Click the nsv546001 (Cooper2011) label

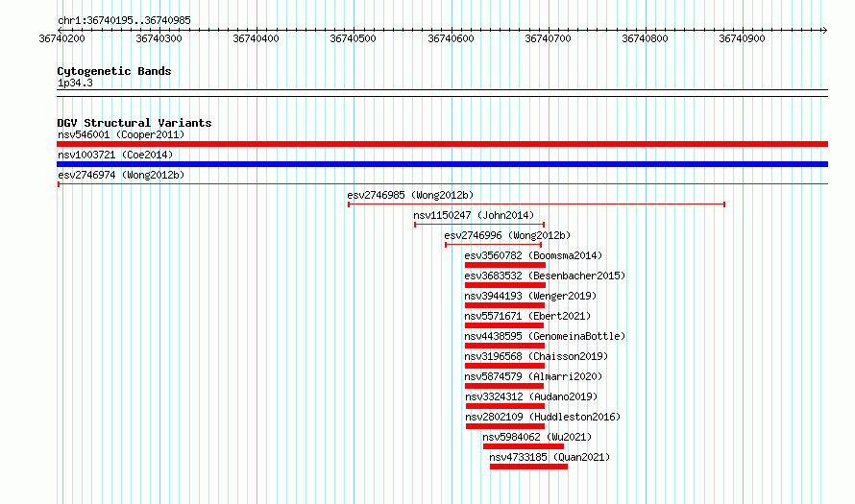[121, 134]
